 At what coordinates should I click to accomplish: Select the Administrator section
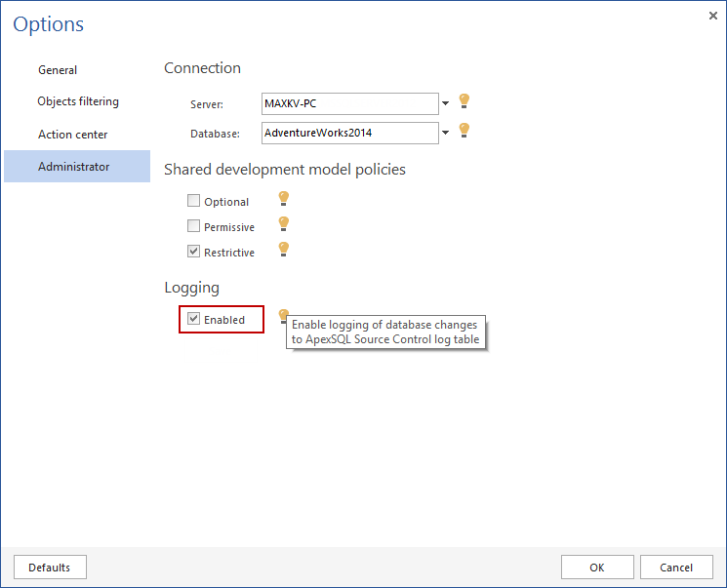[74, 167]
